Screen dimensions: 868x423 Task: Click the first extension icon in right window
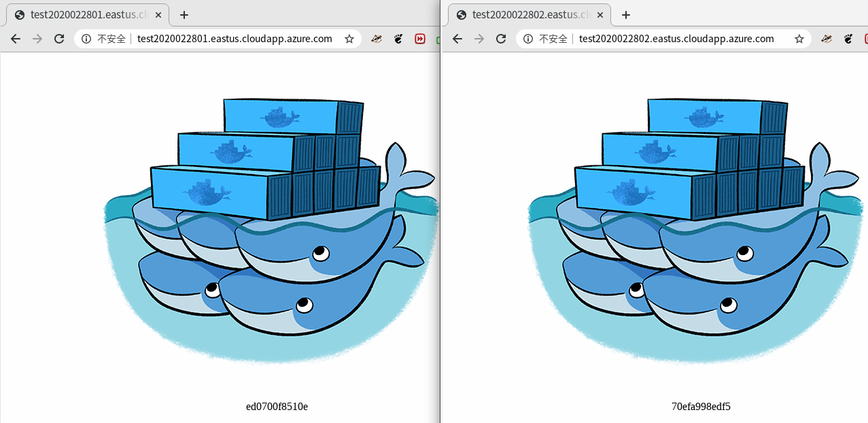(827, 39)
